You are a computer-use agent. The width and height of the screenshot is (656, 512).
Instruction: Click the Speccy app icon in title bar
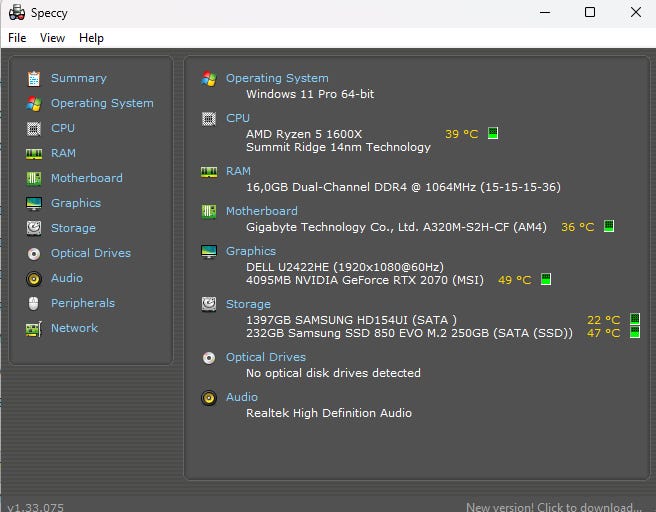pos(17,13)
